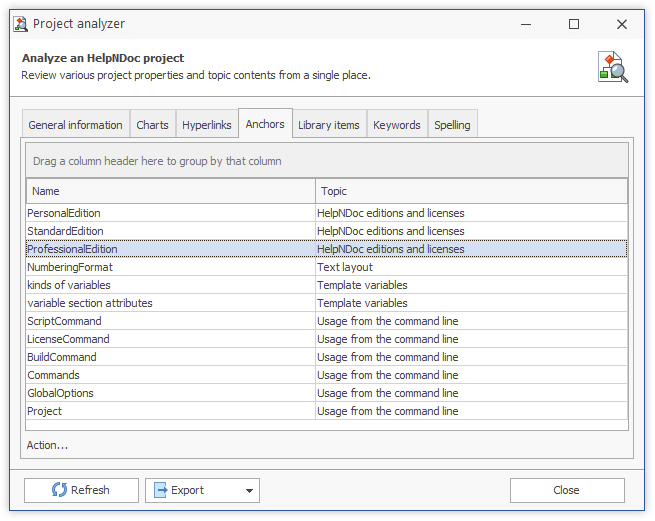655x521 pixels.
Task: Click the Close button
Action: pyautogui.click(x=567, y=490)
